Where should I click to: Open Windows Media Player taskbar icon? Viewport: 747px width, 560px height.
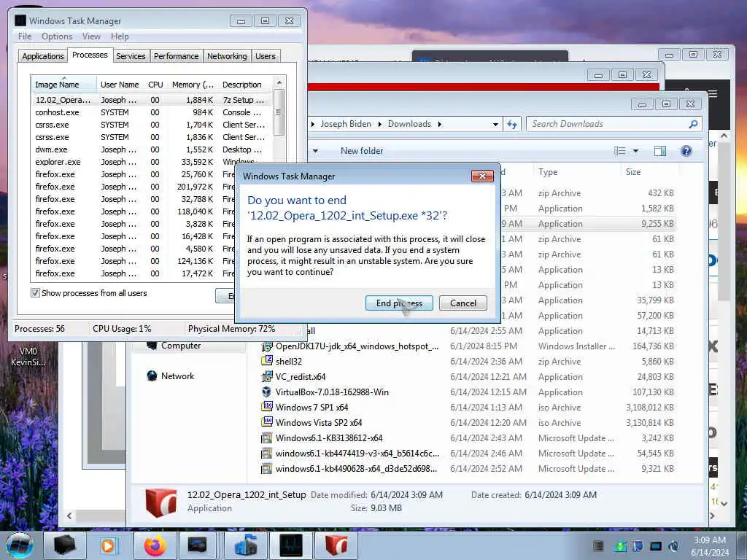pyautogui.click(x=108, y=545)
